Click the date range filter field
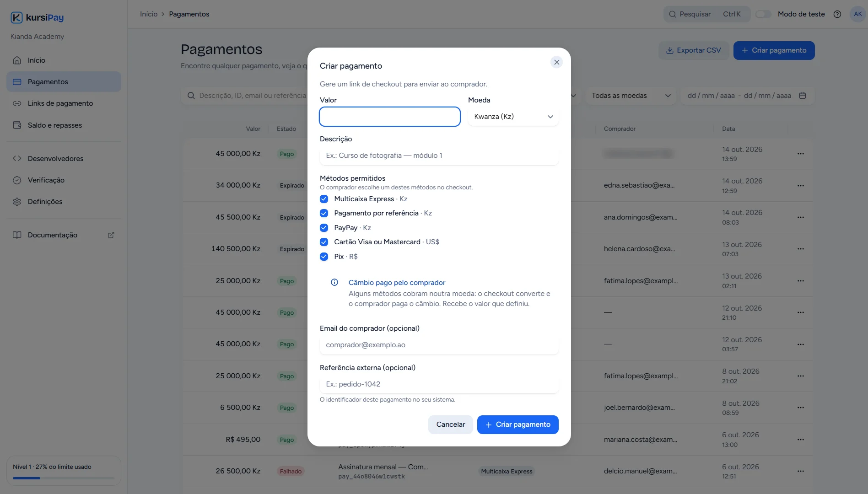Image resolution: width=868 pixels, height=494 pixels. pyautogui.click(x=748, y=96)
